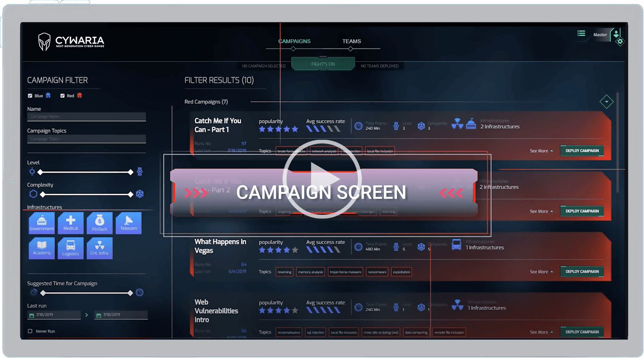Screen dimensions: 644x358
Task: Deploy the What Happens in Vegas campaign
Action: click(x=582, y=271)
